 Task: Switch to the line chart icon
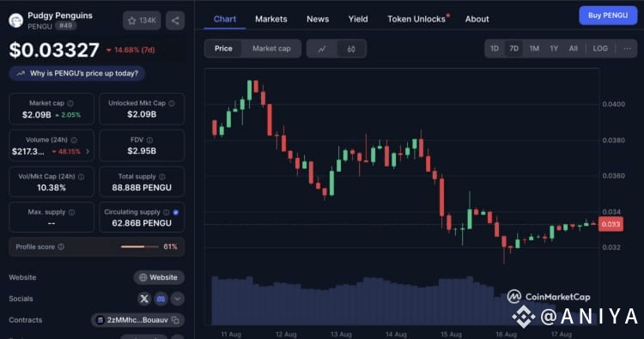322,49
